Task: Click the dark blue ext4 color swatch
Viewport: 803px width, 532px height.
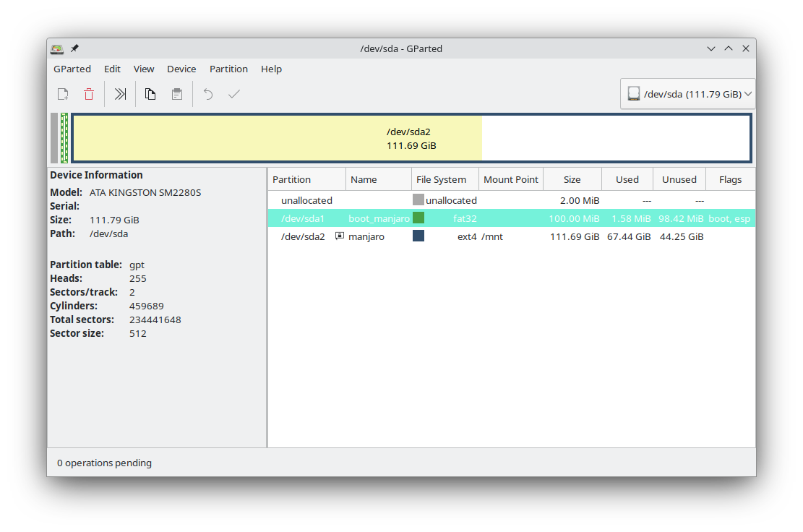Action: (418, 236)
